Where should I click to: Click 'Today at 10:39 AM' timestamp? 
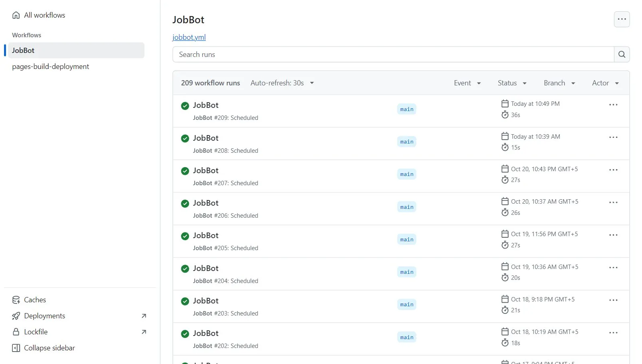coord(536,137)
